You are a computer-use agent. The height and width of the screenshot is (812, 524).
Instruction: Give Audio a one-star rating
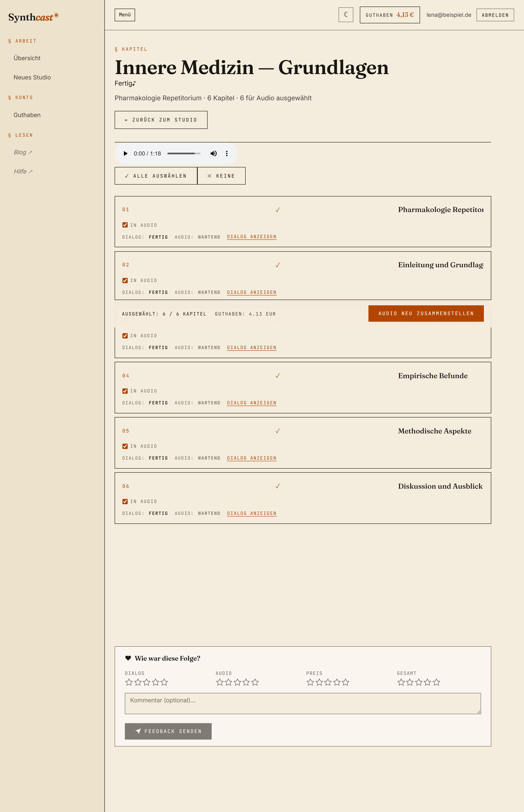click(x=220, y=682)
